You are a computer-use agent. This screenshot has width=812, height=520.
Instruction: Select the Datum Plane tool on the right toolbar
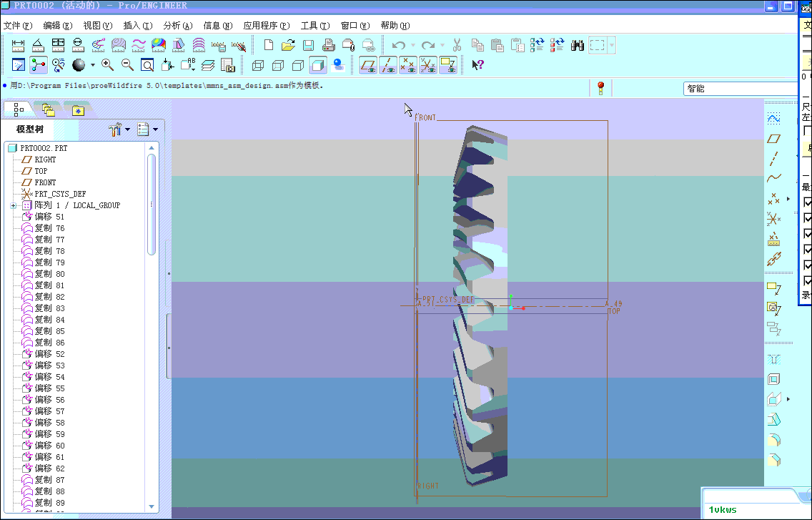(773, 139)
